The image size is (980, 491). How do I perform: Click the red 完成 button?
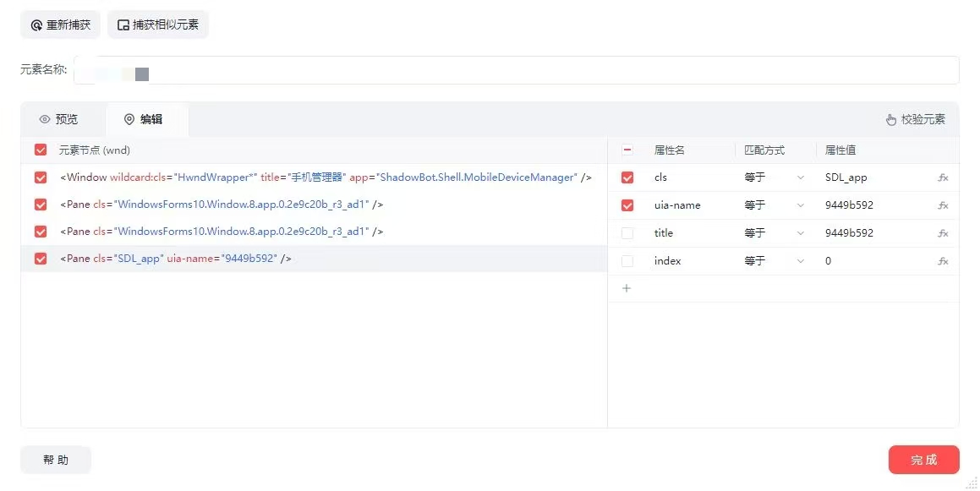(x=923, y=460)
